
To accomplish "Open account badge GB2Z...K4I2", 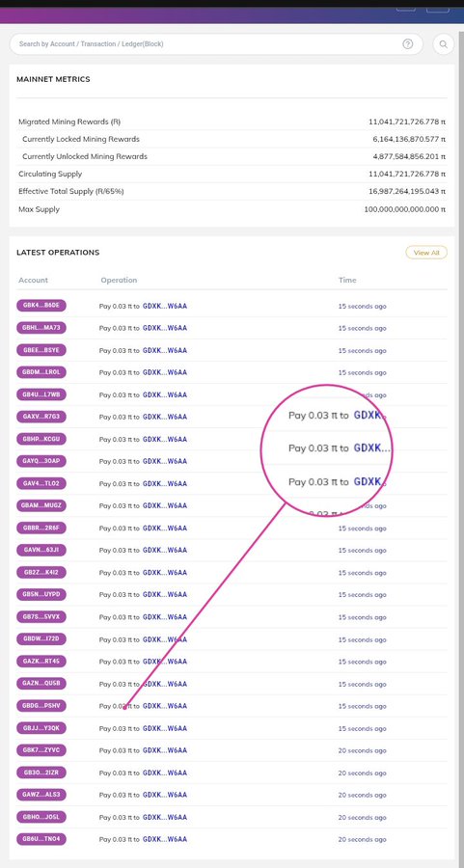I will click(41, 572).
